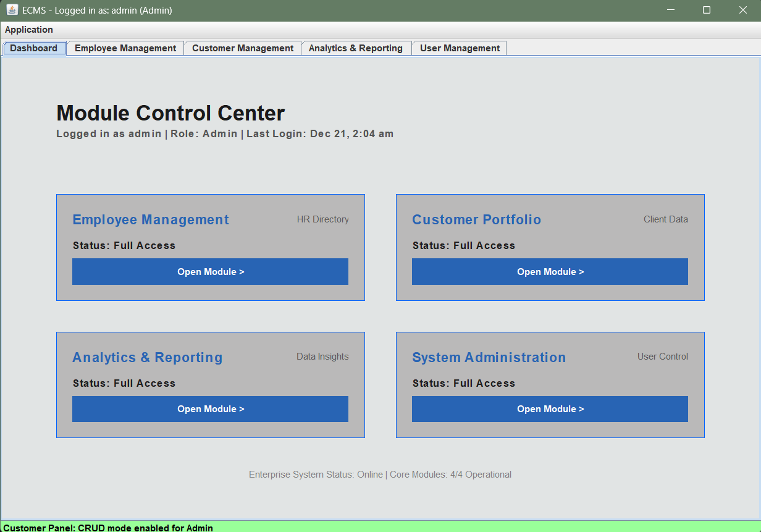
Task: Open Module in the Analytics & Reporting card
Action: [x=210, y=409]
